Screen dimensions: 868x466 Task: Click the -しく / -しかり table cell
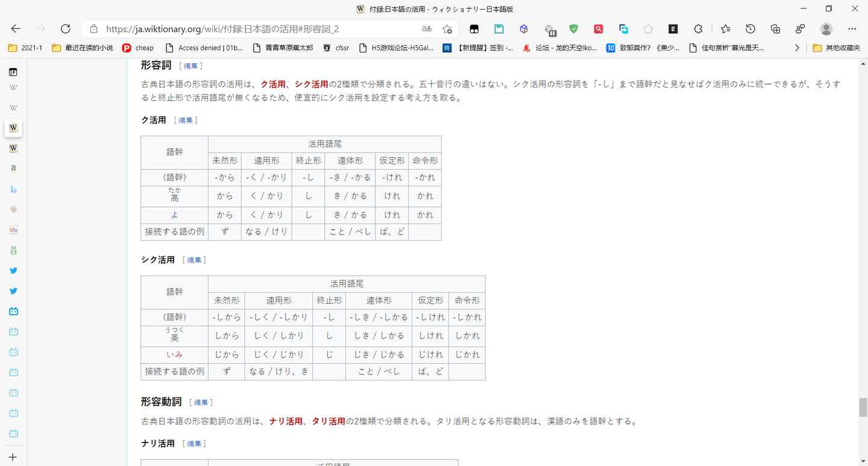[x=278, y=317]
